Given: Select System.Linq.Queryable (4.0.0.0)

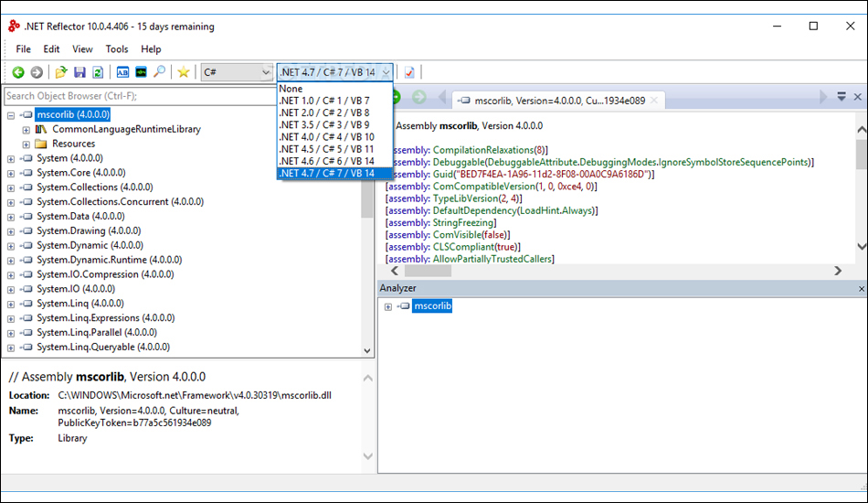Looking at the screenshot, I should coord(103,348).
